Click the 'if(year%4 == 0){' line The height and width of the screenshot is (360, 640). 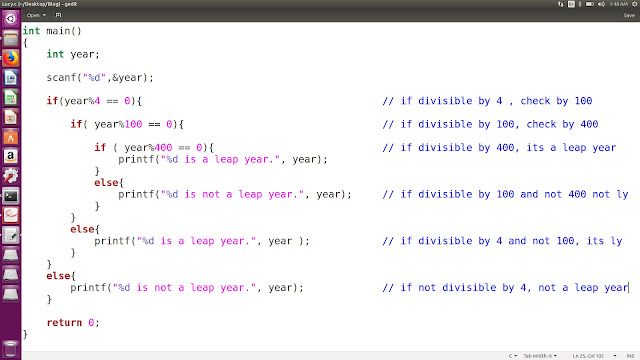click(94, 101)
